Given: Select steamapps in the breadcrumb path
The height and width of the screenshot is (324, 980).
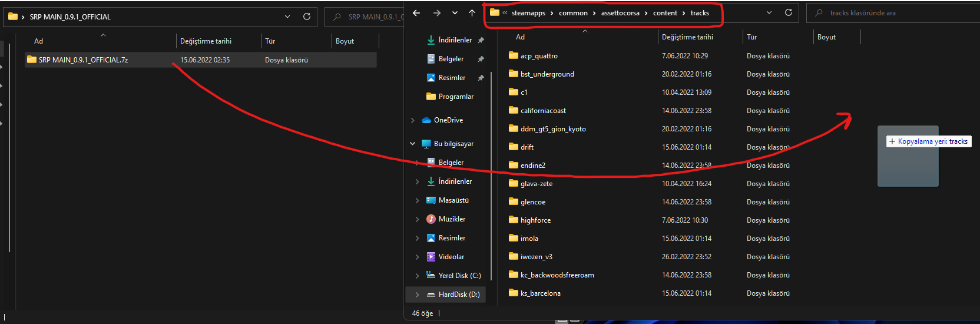Looking at the screenshot, I should coord(528,13).
